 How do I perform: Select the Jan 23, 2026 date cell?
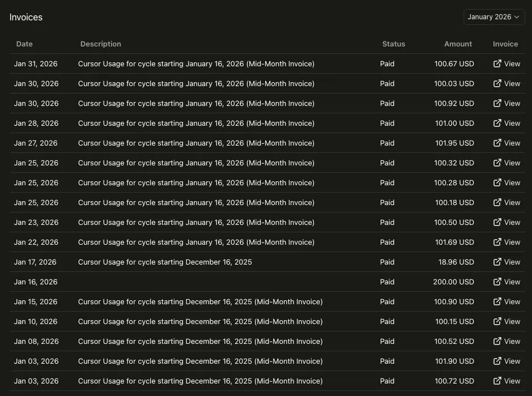tap(36, 223)
